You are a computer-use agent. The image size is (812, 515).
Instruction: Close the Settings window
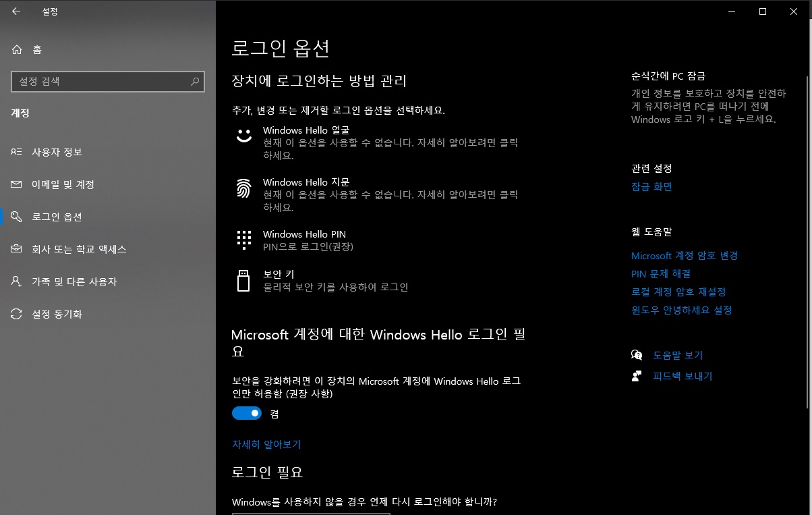tap(794, 11)
